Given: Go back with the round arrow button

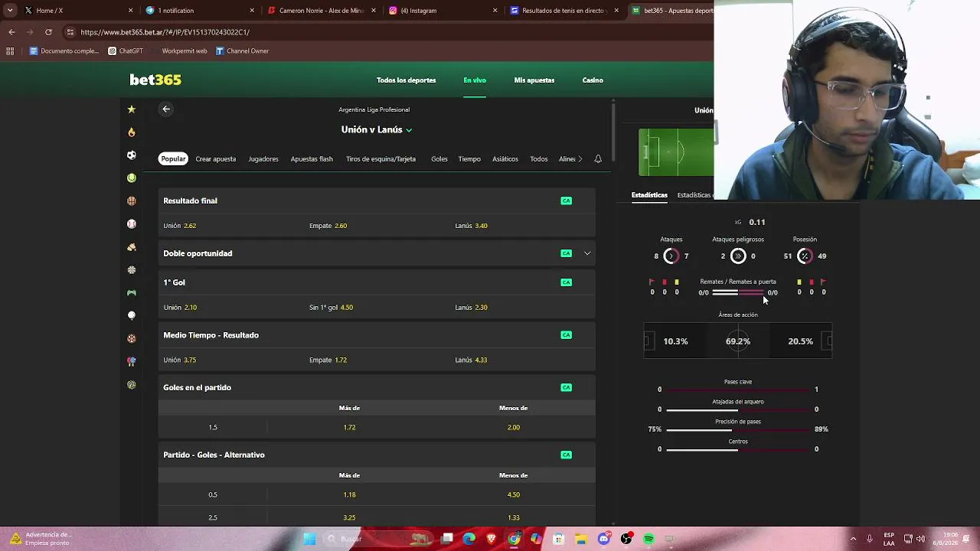Looking at the screenshot, I should pos(166,109).
